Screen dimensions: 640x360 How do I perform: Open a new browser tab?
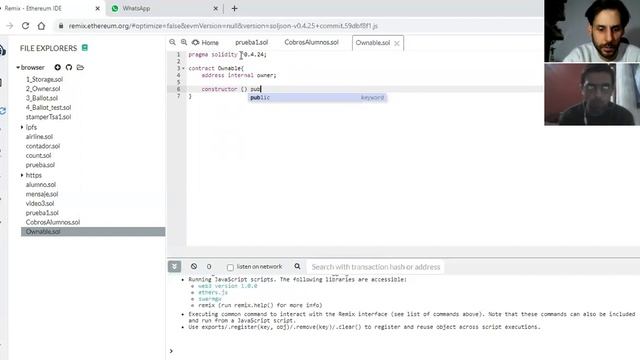click(234, 8)
